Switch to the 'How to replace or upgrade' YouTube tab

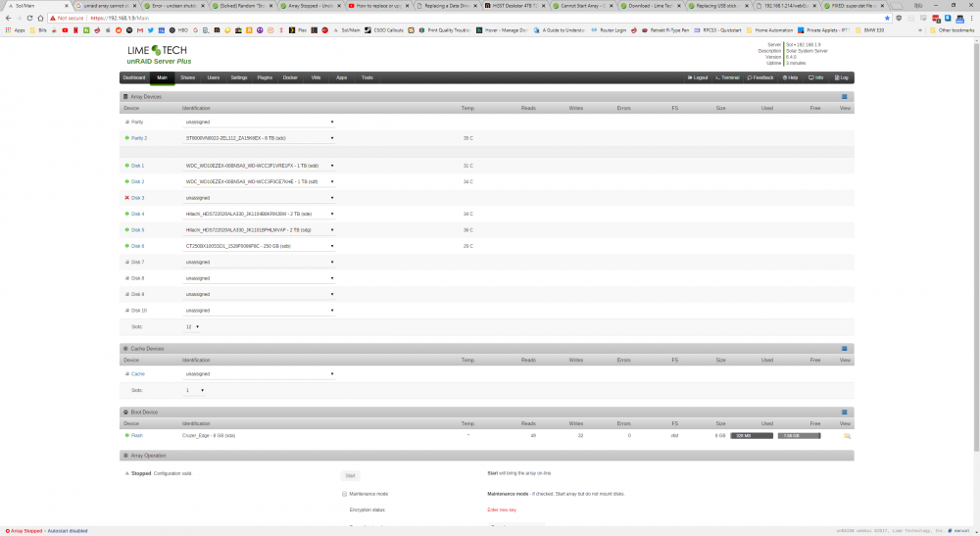coord(378,6)
